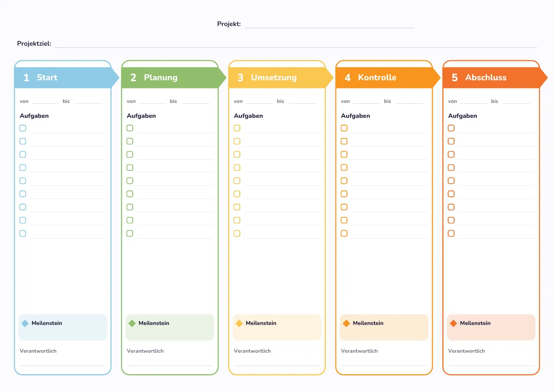Screen dimensions: 554x392
Task: Select the '3 Umsetzung' phase header
Action: [x=281, y=78]
